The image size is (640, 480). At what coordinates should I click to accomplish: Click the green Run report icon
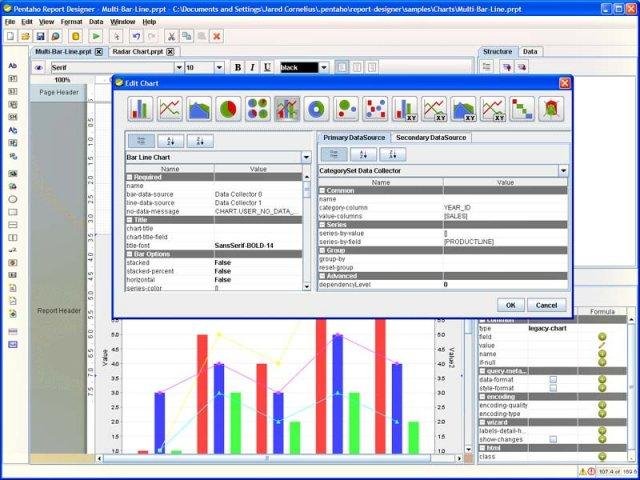[96, 36]
